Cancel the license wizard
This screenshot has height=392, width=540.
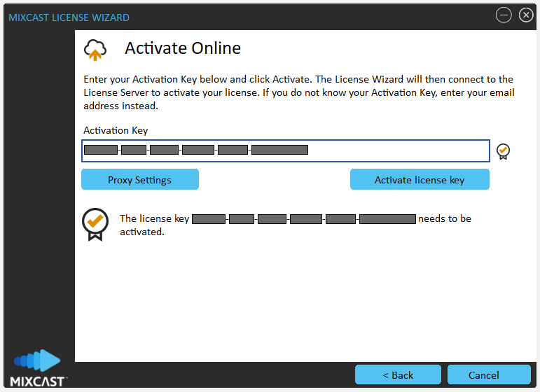pyautogui.click(x=489, y=374)
